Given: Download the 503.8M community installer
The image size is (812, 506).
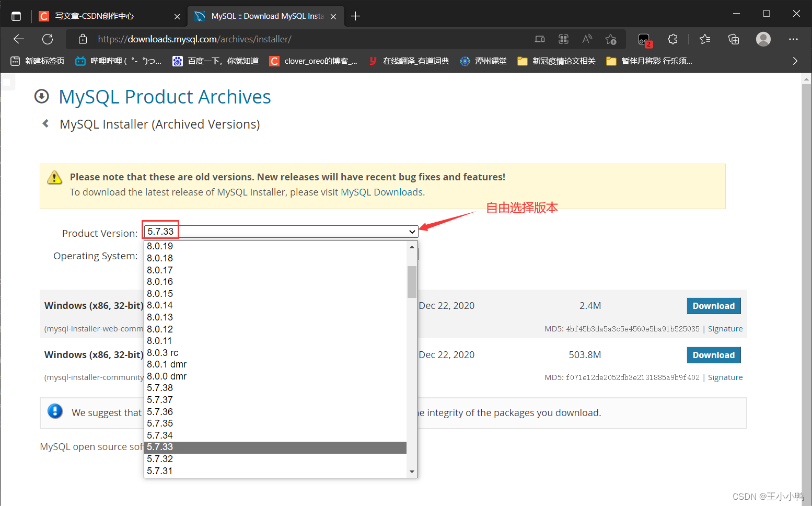Looking at the screenshot, I should click(713, 355).
